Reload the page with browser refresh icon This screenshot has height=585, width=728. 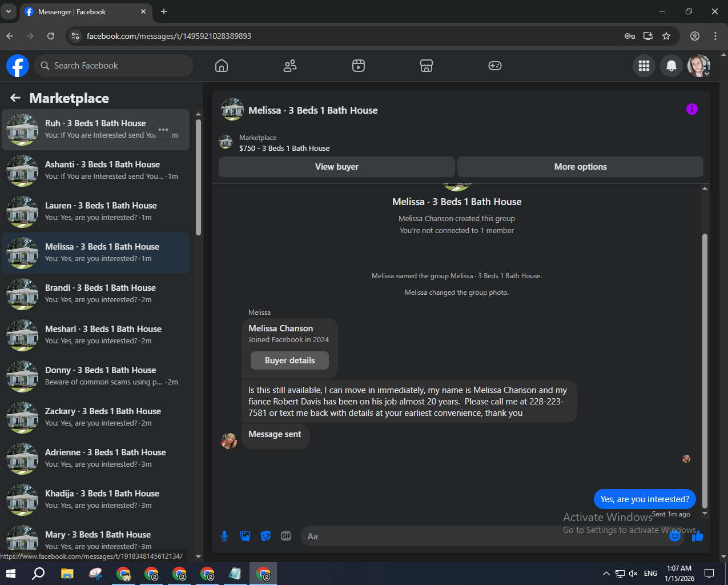click(51, 36)
